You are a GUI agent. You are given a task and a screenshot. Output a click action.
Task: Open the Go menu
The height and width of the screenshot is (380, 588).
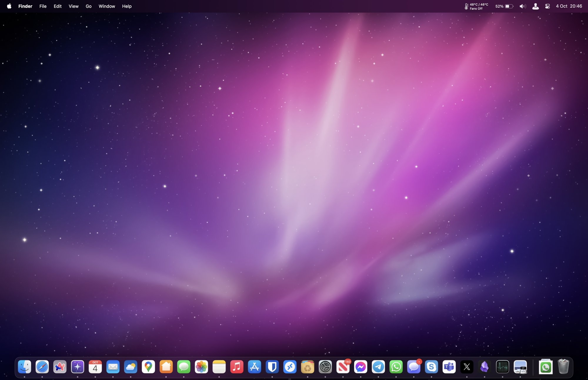click(x=88, y=6)
